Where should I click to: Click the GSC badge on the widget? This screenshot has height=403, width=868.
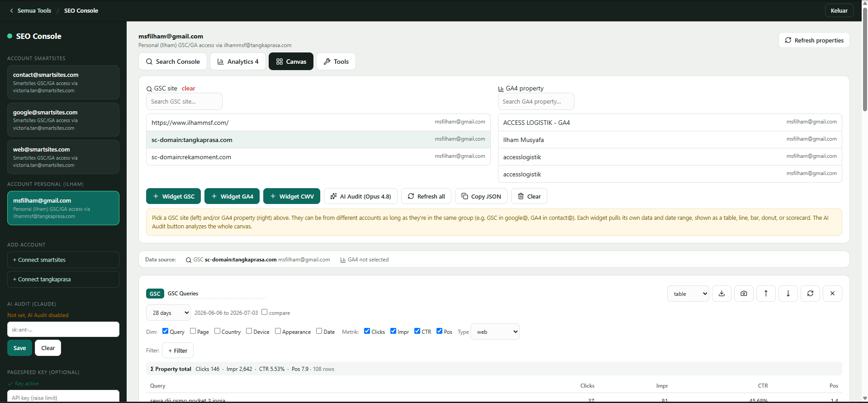155,294
